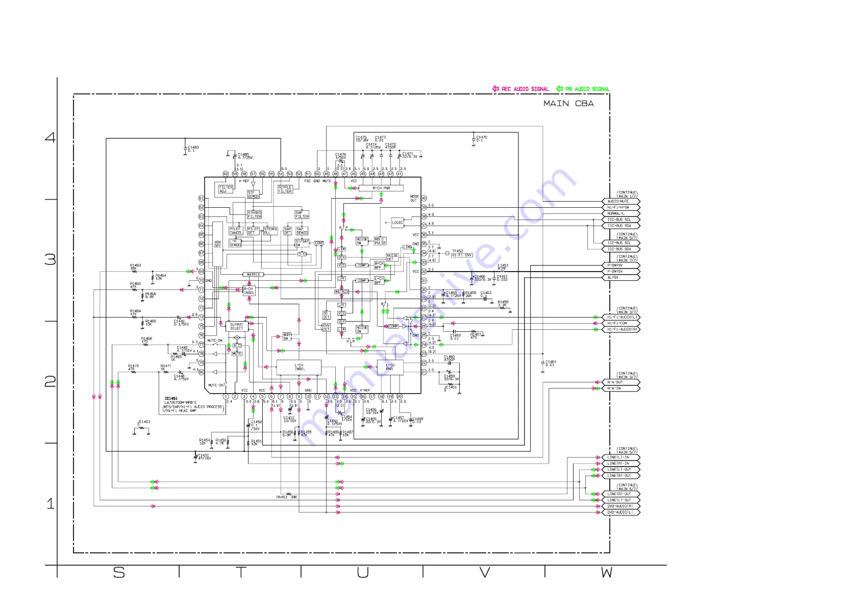Click the LINE(R)-IN connector label

pos(621,464)
